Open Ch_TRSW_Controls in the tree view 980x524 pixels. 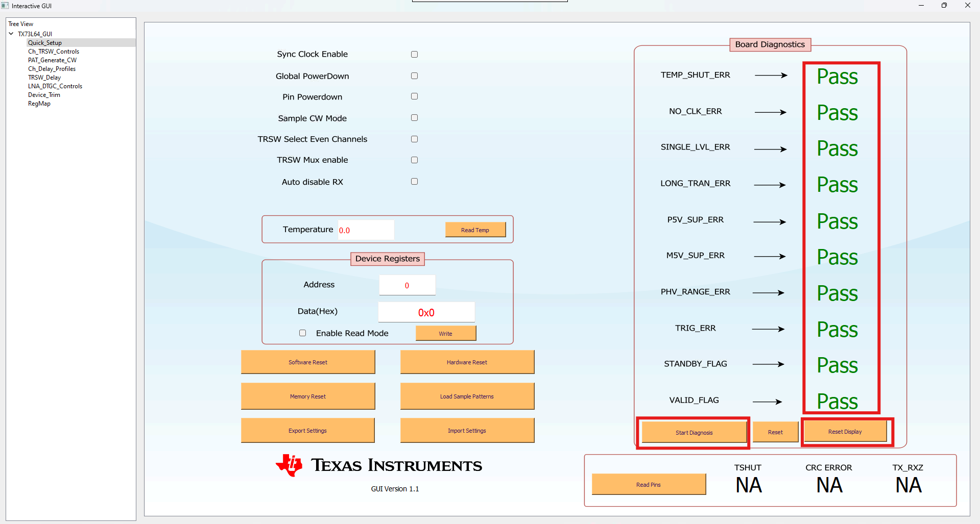54,52
